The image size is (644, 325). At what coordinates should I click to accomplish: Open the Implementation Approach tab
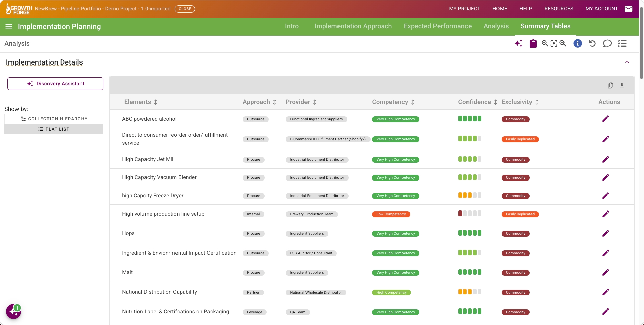(x=353, y=26)
